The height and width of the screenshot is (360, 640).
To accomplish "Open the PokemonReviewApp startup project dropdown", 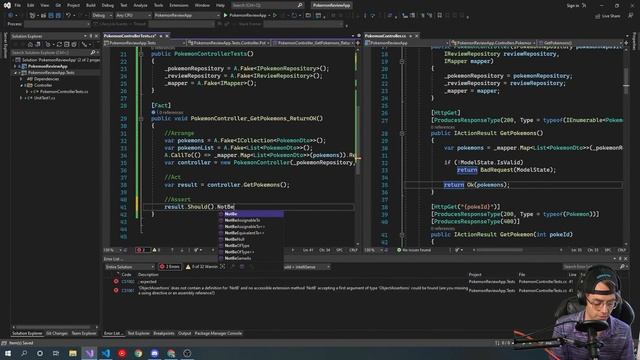I will click(x=187, y=15).
